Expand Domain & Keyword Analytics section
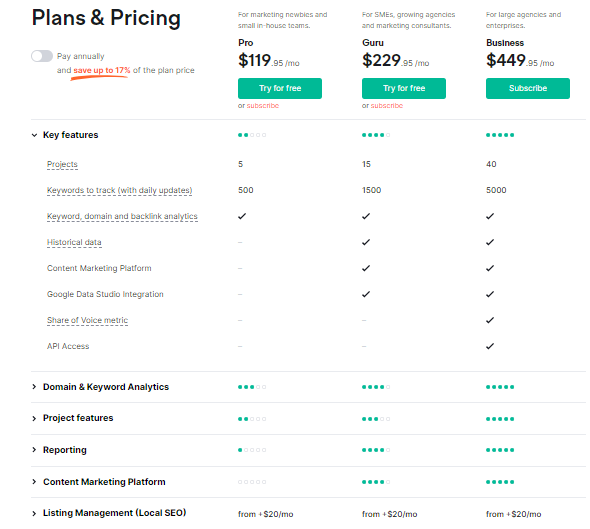The image size is (590, 529). coord(34,387)
